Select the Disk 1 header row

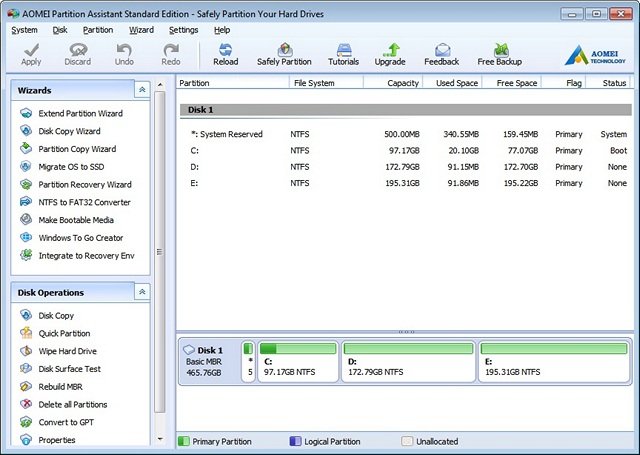coord(406,110)
